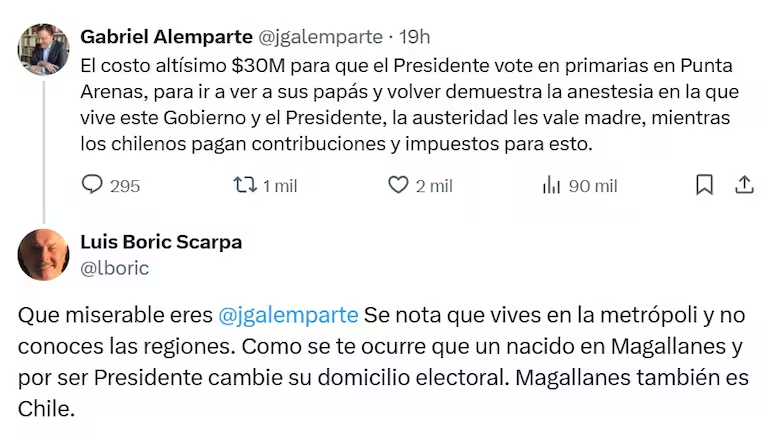Viewport: 768px width, 440px height.
Task: Click the @jgalemparte handle beside the author name
Action: [x=320, y=37]
